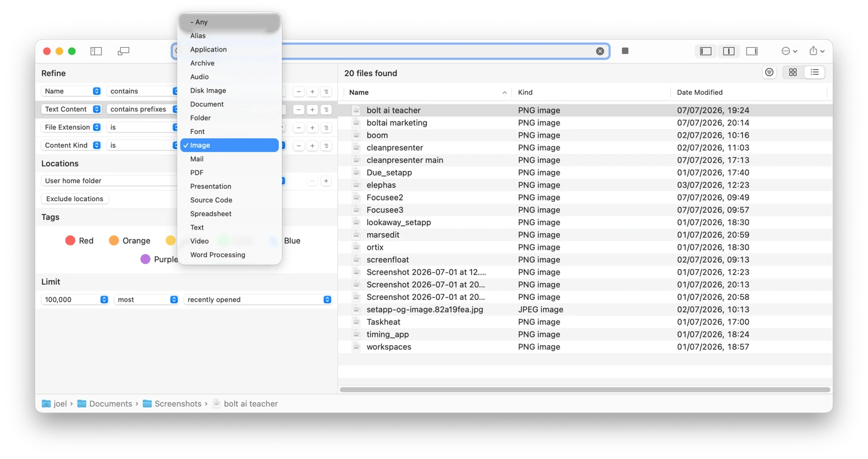The width and height of the screenshot is (868, 459).
Task: Remove the Name criterion with minus button
Action: [x=298, y=92]
